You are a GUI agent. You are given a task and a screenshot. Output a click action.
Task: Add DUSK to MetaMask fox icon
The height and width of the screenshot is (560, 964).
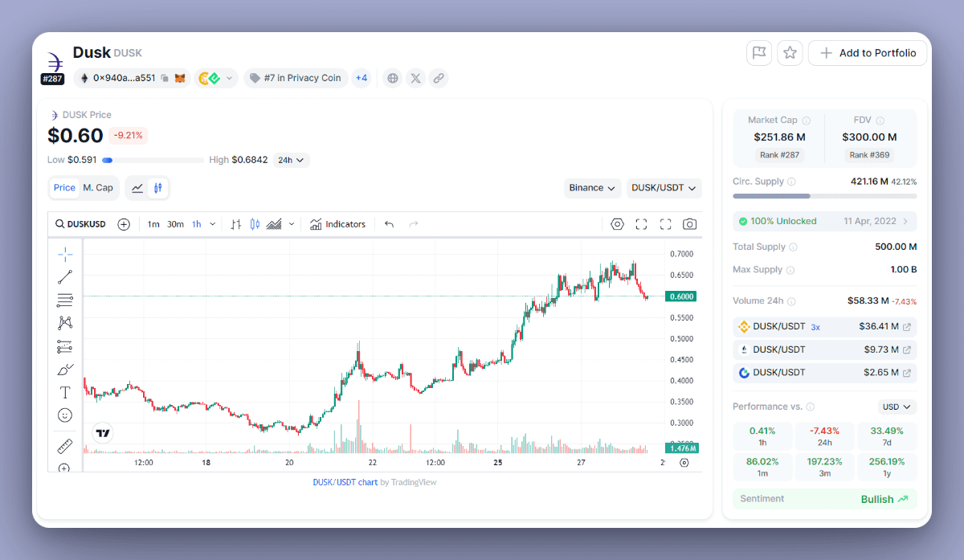point(180,78)
